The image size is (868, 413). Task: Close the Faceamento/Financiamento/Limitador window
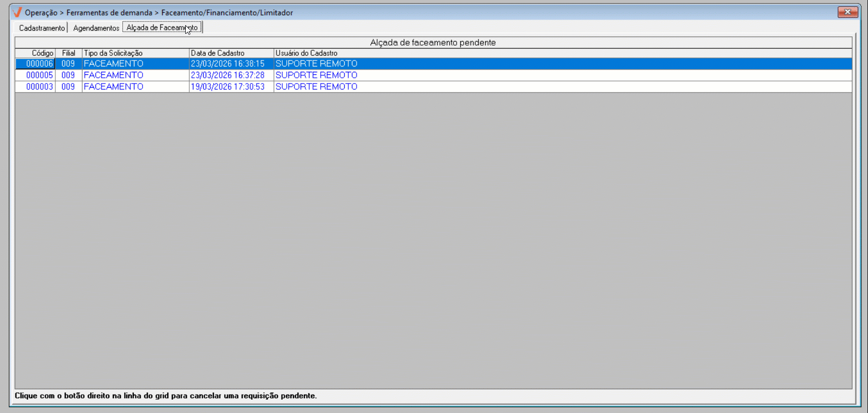click(847, 12)
